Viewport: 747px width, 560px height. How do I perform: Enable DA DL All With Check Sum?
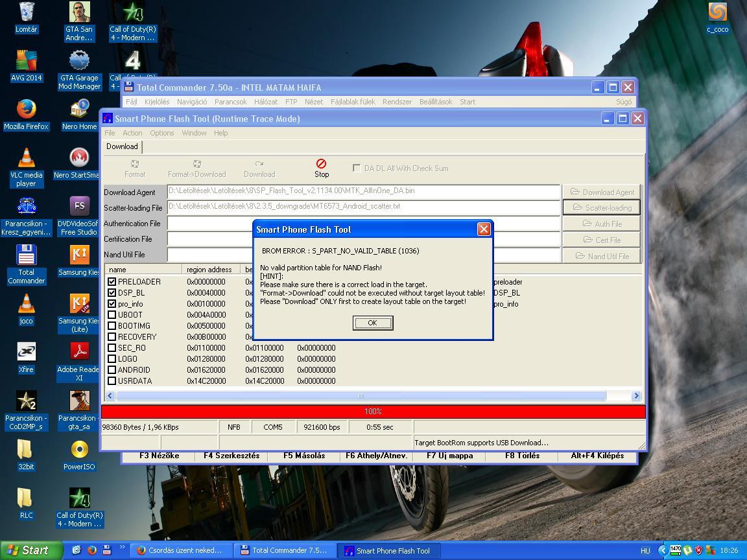point(356,168)
